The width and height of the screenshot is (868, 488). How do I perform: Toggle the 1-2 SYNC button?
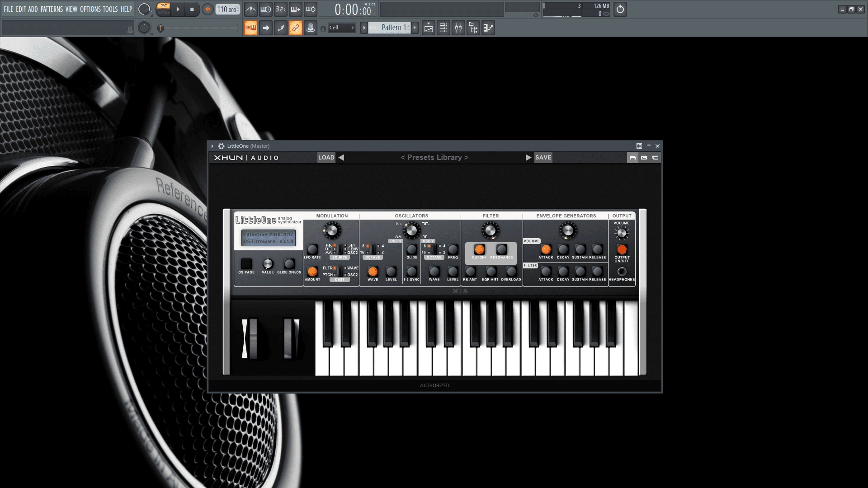click(412, 271)
